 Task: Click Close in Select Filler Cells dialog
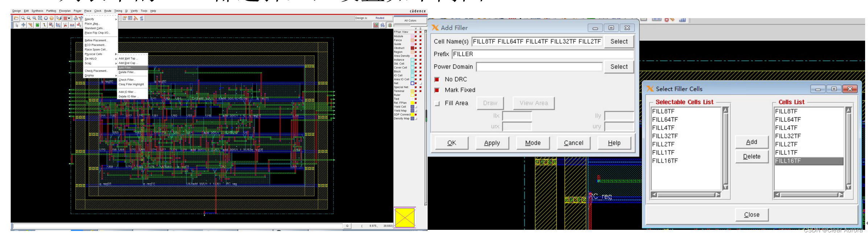point(752,215)
